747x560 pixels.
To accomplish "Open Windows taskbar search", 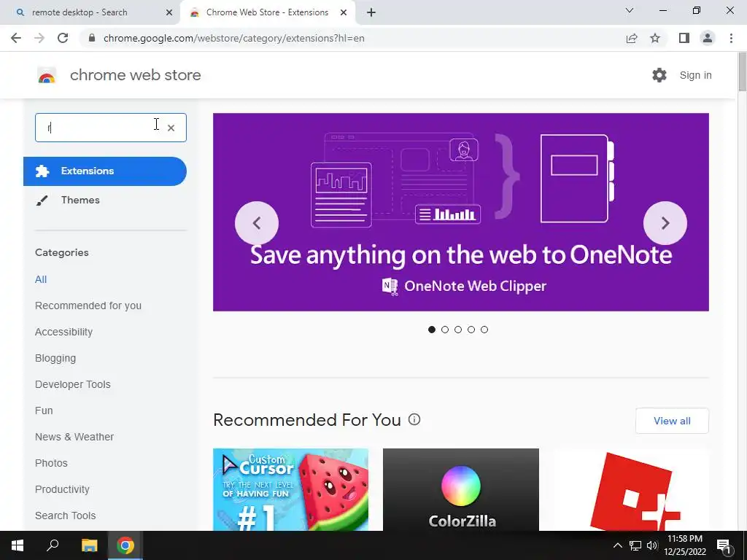I will pos(53,545).
